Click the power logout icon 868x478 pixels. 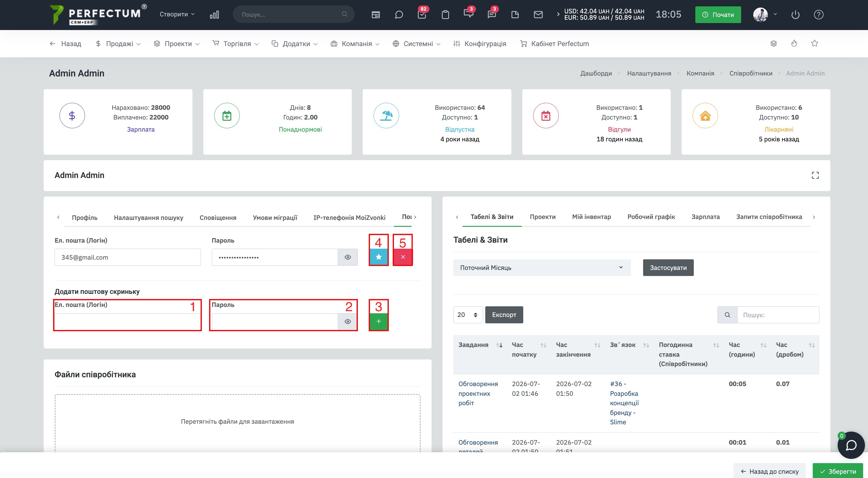[795, 15]
